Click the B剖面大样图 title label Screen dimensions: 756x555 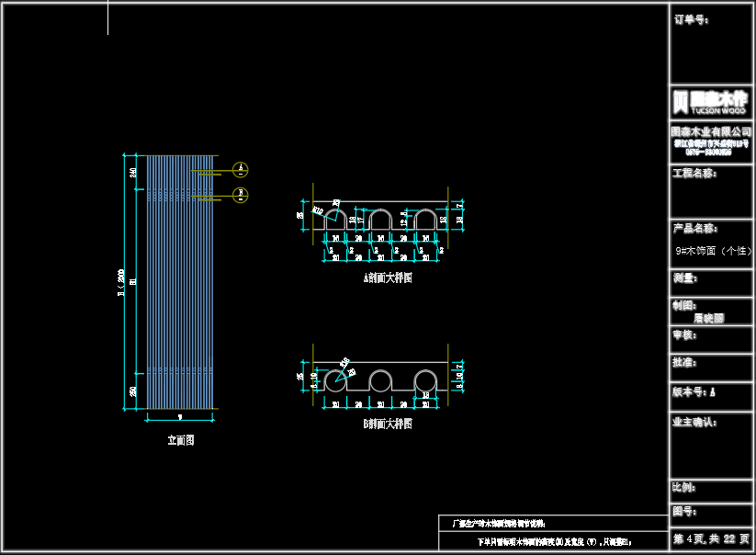387,424
